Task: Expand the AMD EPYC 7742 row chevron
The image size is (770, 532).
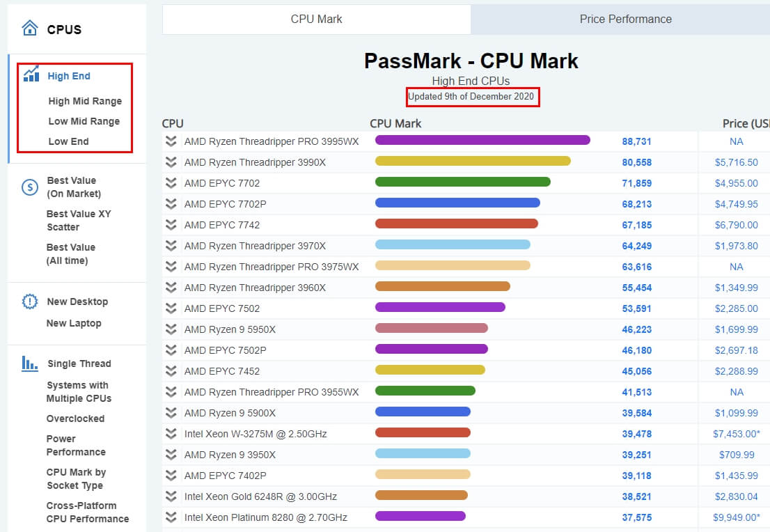Action: click(171, 225)
